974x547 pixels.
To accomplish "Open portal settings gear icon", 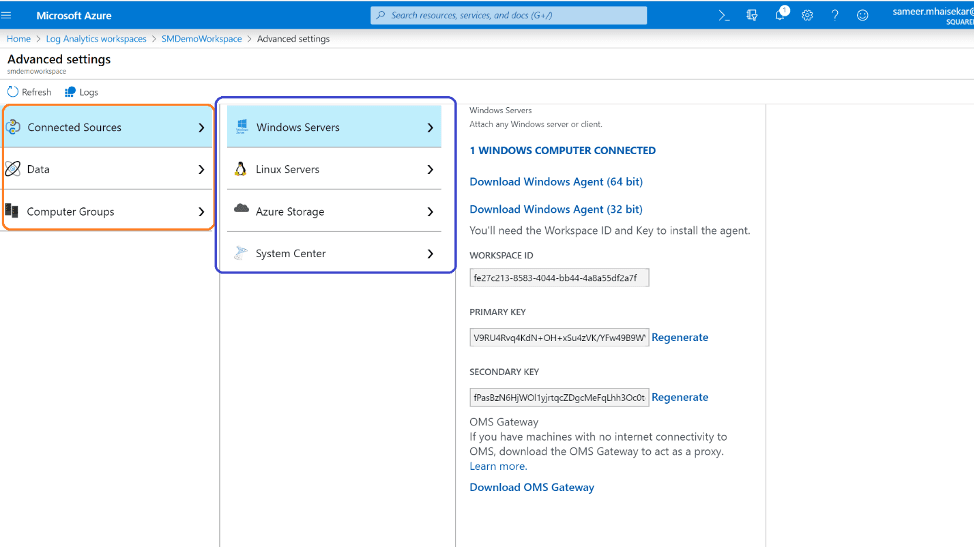I will tap(807, 15).
